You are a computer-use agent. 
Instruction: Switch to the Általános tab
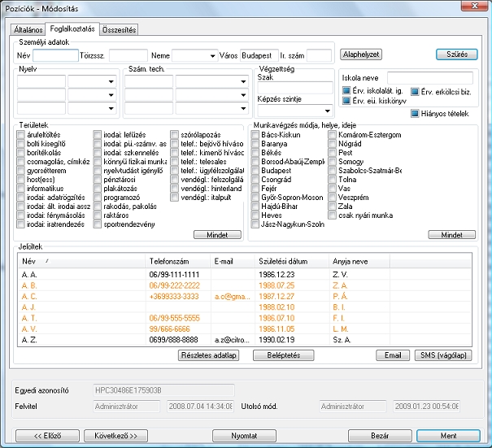tap(28, 29)
